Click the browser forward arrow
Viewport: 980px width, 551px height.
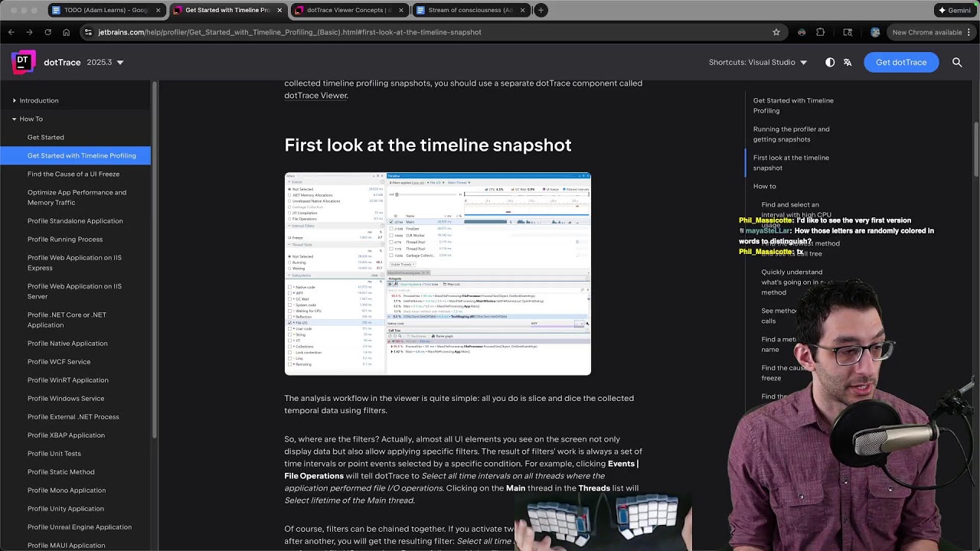point(29,32)
